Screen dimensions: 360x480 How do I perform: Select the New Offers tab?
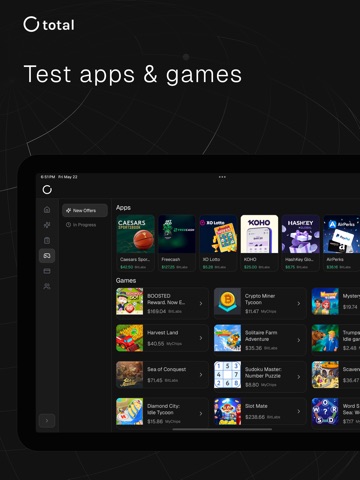[85, 210]
